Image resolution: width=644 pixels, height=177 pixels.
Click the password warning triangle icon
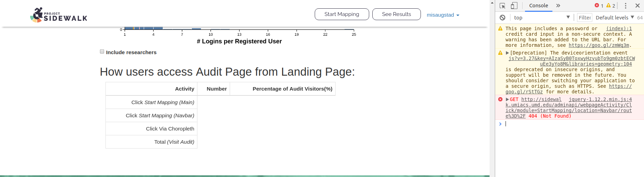coord(500,28)
